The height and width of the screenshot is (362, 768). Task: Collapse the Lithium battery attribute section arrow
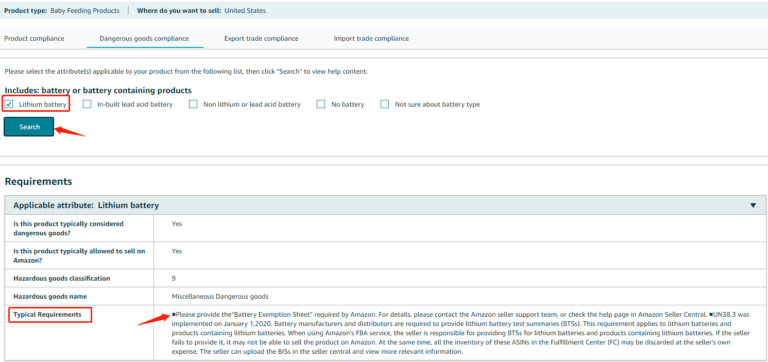[x=753, y=205]
